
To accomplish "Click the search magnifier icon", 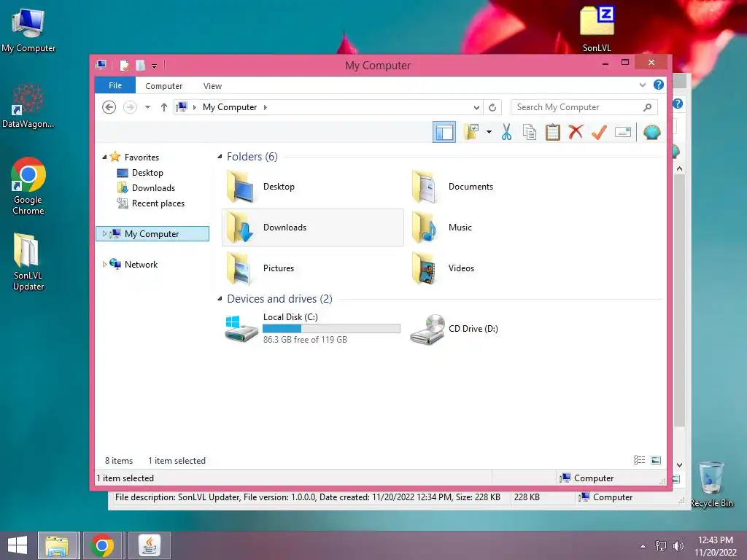I will point(648,107).
